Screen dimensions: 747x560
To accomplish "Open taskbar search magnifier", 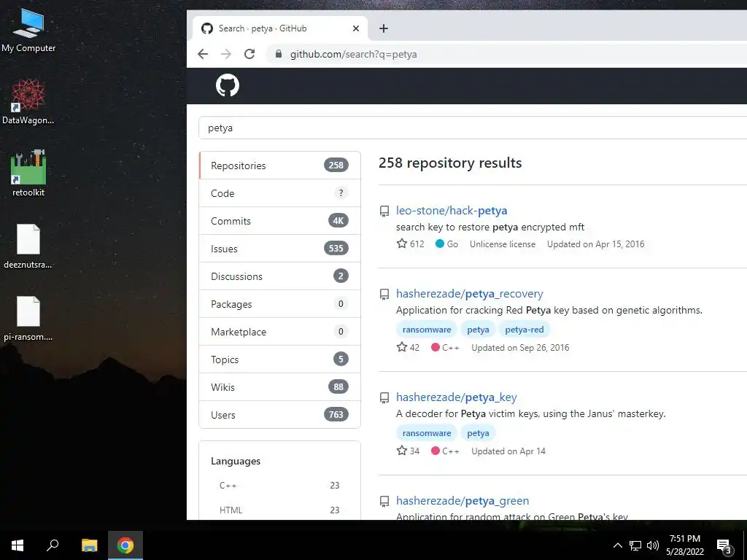I will [53, 545].
